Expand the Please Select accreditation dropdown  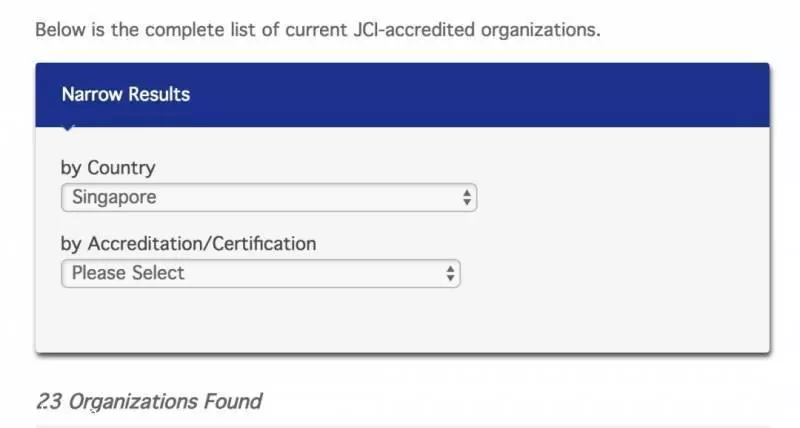click(x=261, y=273)
